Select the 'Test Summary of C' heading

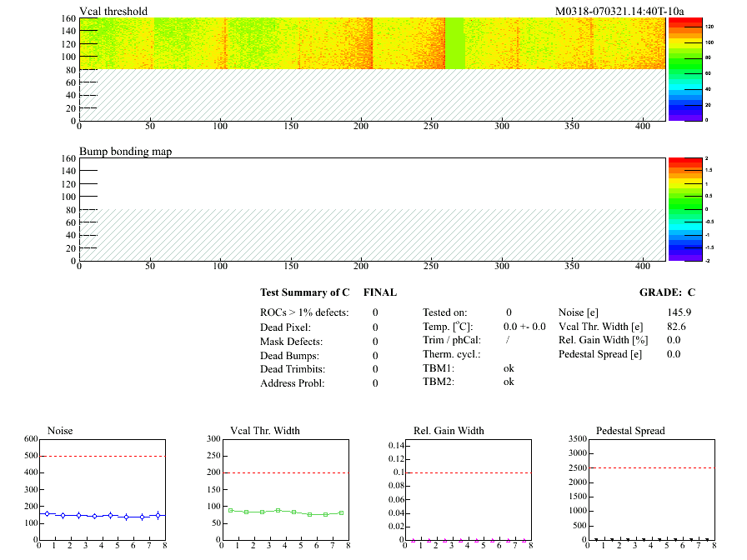[x=305, y=292]
